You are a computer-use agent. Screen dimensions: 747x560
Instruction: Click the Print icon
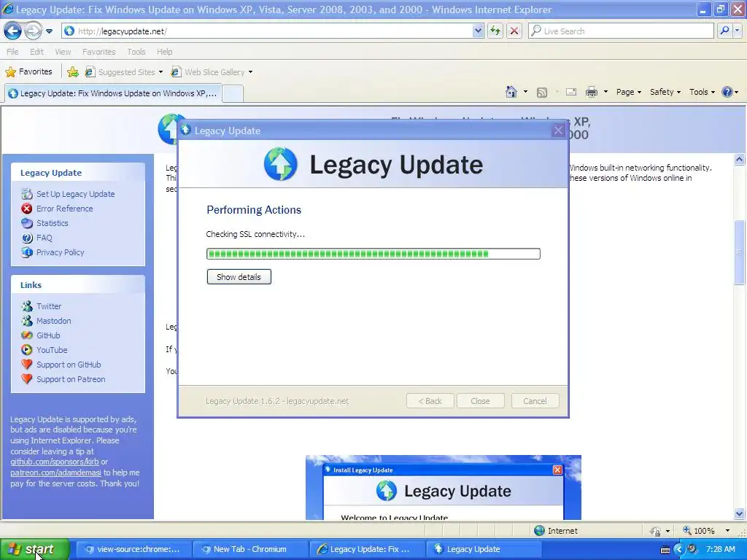point(591,92)
